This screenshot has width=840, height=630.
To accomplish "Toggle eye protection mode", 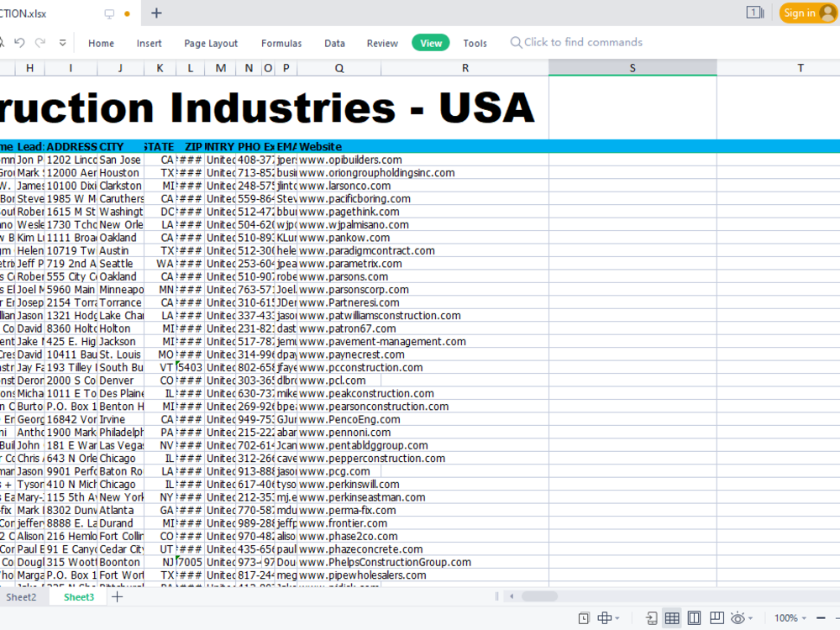I will [738, 618].
